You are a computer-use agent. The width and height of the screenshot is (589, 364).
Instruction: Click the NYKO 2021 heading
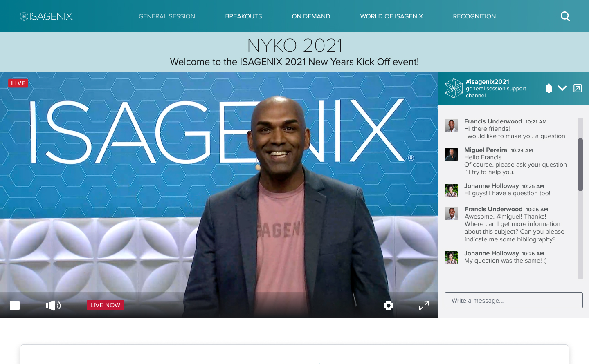tap(294, 45)
